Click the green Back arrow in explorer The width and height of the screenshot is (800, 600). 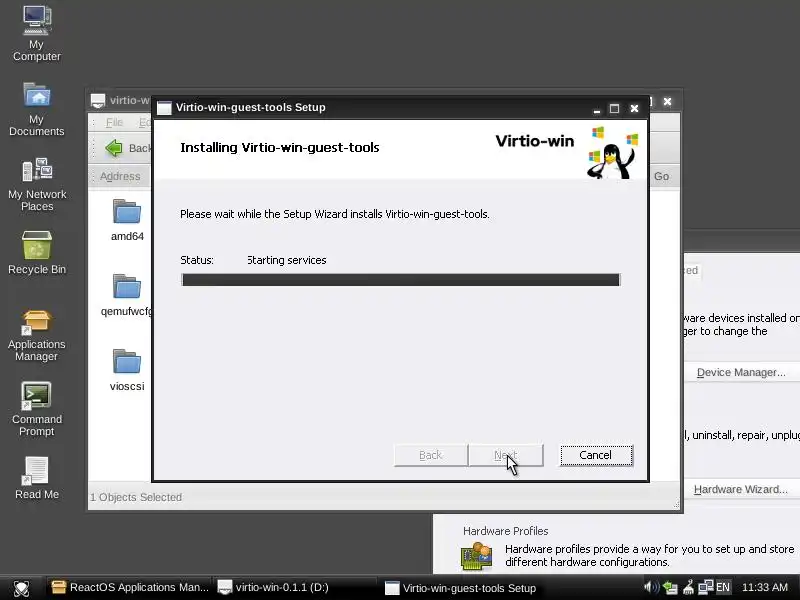click(x=114, y=148)
